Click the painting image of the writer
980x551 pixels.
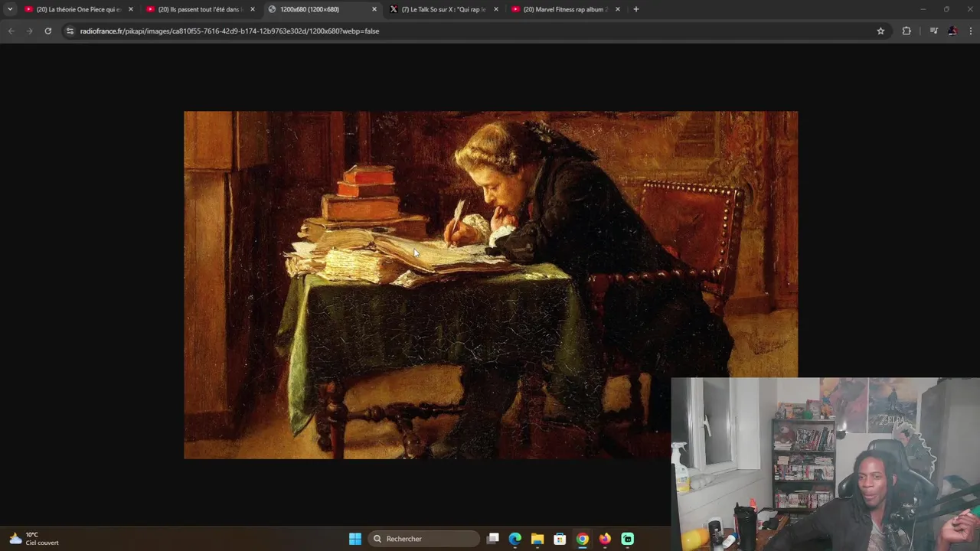click(490, 285)
